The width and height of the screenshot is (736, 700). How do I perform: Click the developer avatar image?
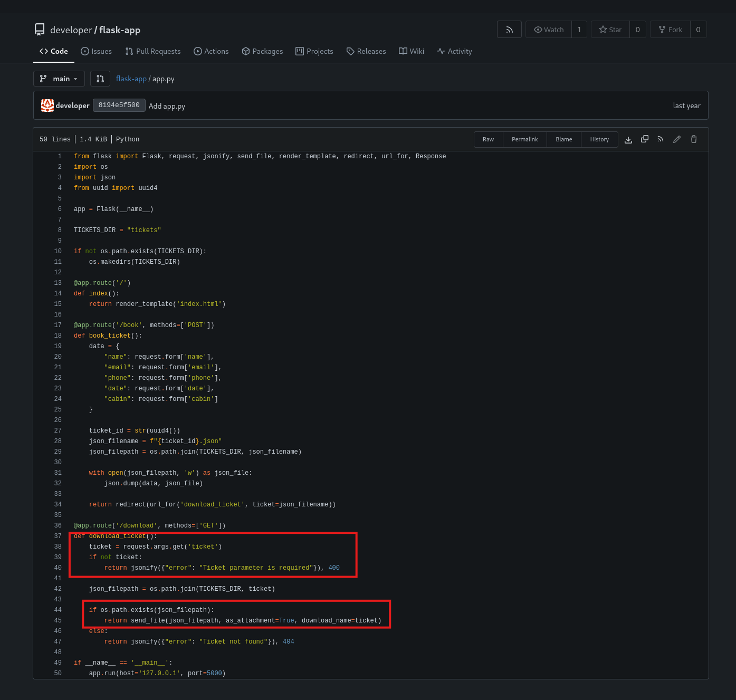(x=47, y=106)
